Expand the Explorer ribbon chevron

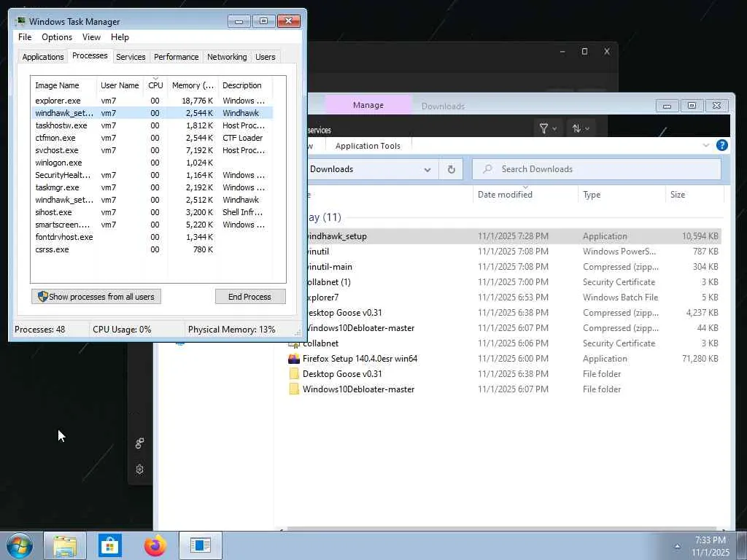tap(706, 145)
